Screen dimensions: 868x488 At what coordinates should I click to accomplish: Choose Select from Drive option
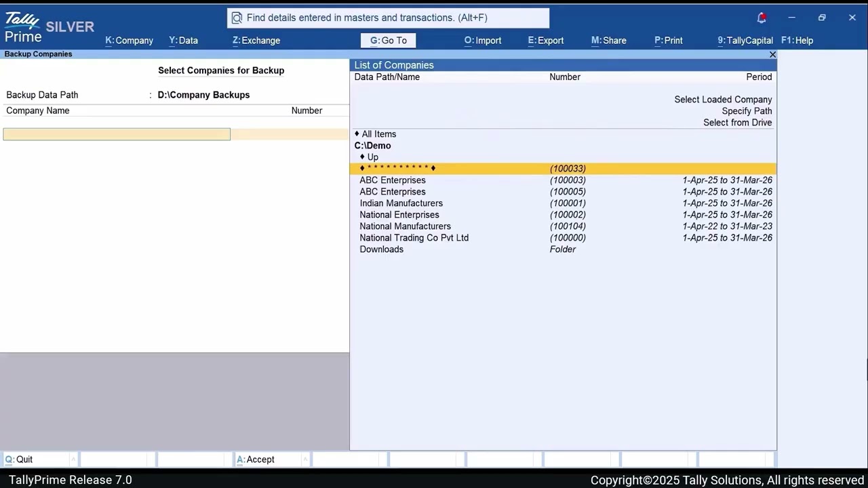click(737, 123)
